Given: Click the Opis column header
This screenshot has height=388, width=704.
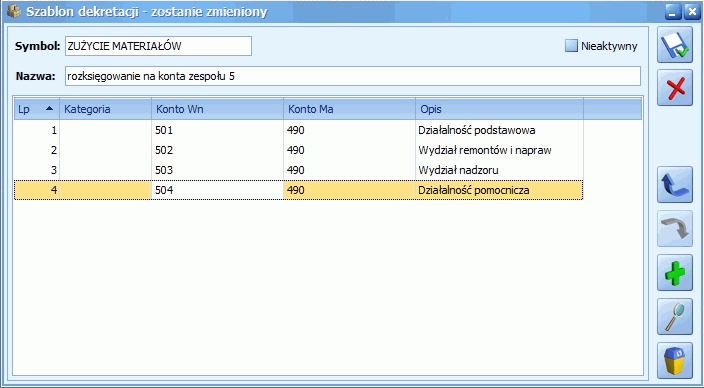Looking at the screenshot, I should tap(499, 109).
